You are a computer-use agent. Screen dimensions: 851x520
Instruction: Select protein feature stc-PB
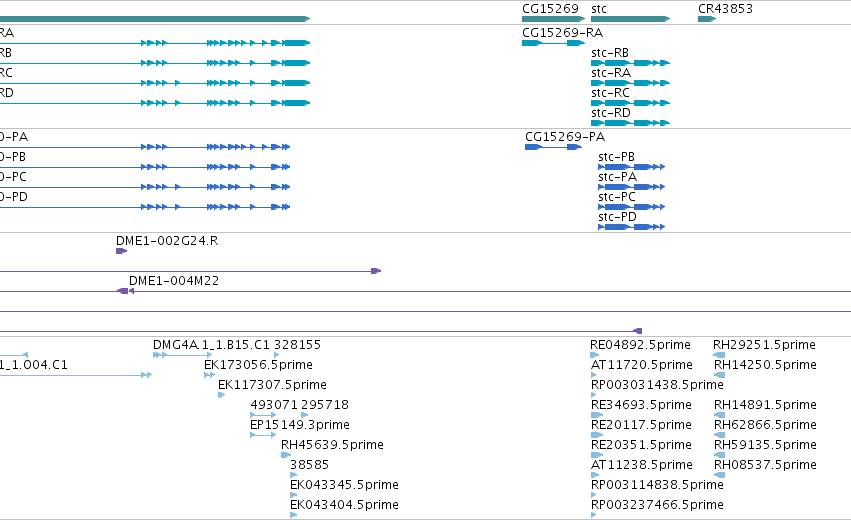tap(617, 157)
